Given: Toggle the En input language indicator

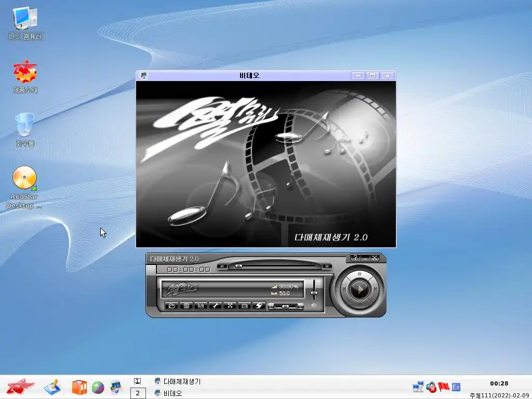Looking at the screenshot, I should (456, 387).
